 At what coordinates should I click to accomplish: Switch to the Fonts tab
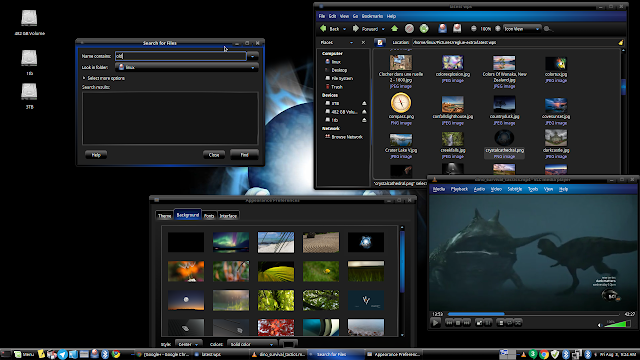point(209,216)
